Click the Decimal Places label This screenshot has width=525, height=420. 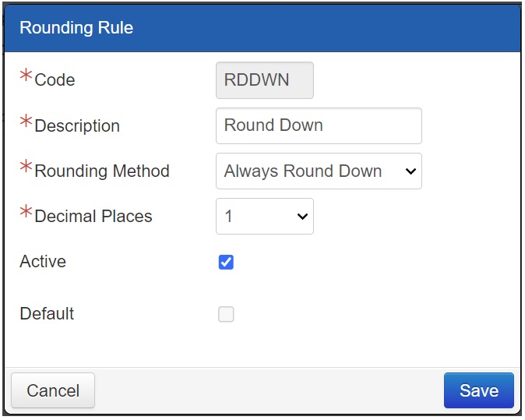coord(93,217)
